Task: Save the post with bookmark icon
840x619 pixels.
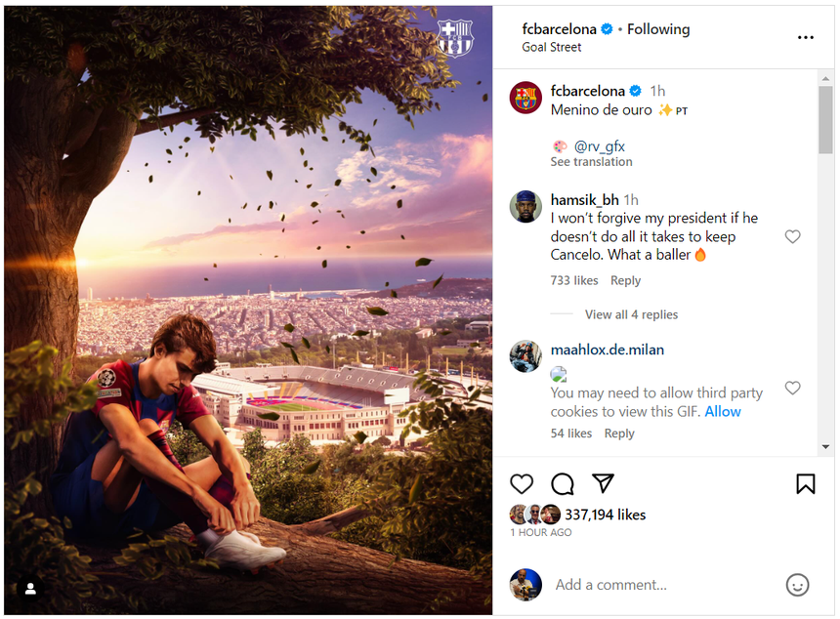Action: click(x=805, y=483)
